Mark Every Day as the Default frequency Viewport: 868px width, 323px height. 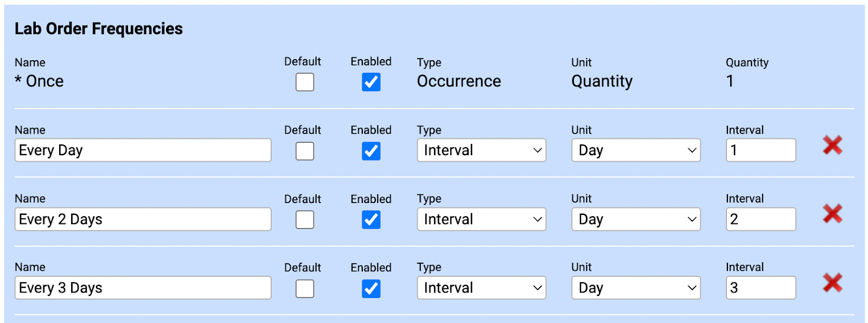click(x=304, y=151)
